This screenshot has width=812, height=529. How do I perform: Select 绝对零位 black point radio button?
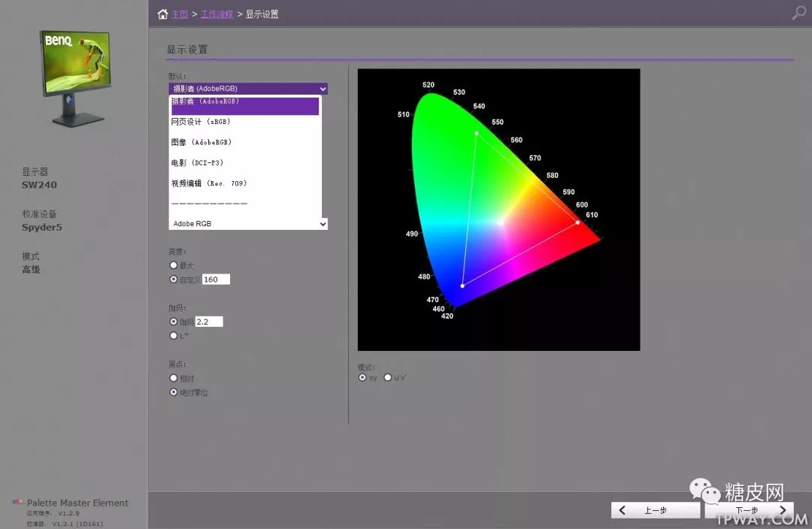(174, 391)
